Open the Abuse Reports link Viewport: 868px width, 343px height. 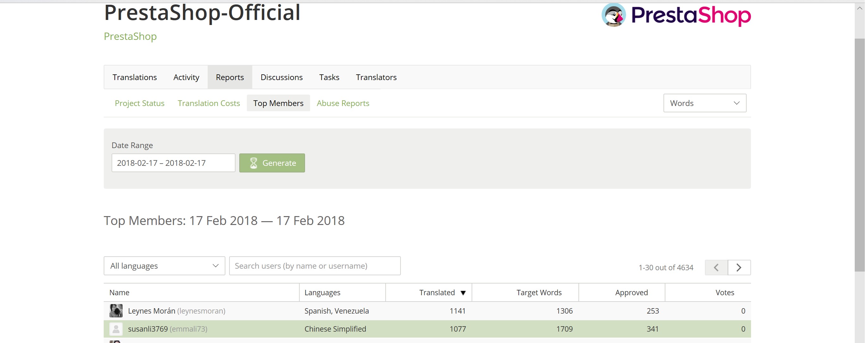click(343, 103)
